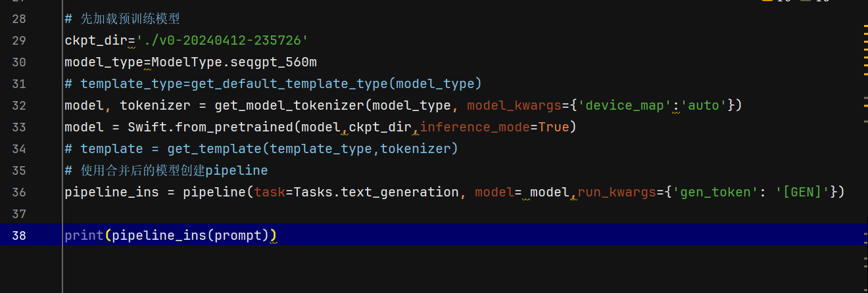
Task: Click the commented get_default_template_type line
Action: click(274, 83)
